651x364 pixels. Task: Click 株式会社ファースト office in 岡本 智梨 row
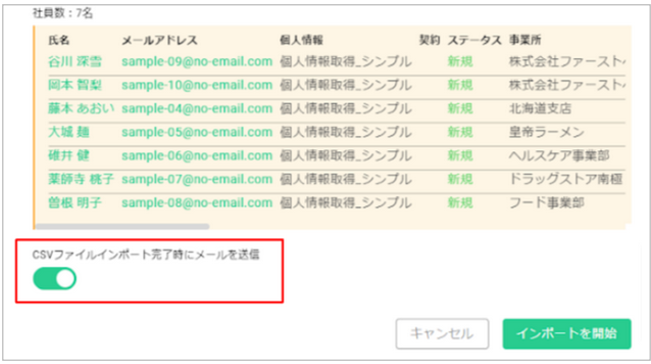[567, 85]
